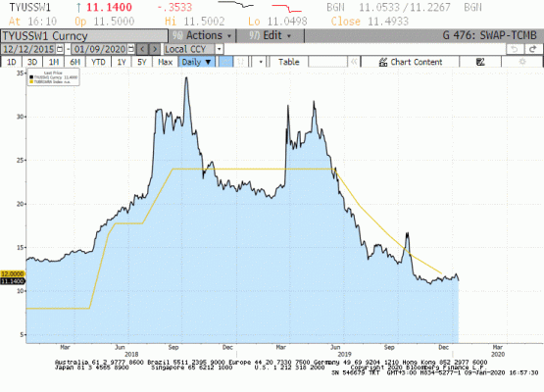Image resolution: width=544 pixels, height=392 pixels.
Task: Click the Lo 11.0498 value
Action: click(x=287, y=22)
